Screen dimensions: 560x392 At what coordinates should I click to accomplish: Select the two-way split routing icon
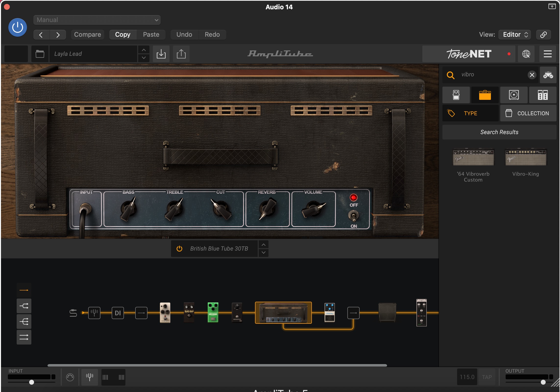pyautogui.click(x=24, y=306)
